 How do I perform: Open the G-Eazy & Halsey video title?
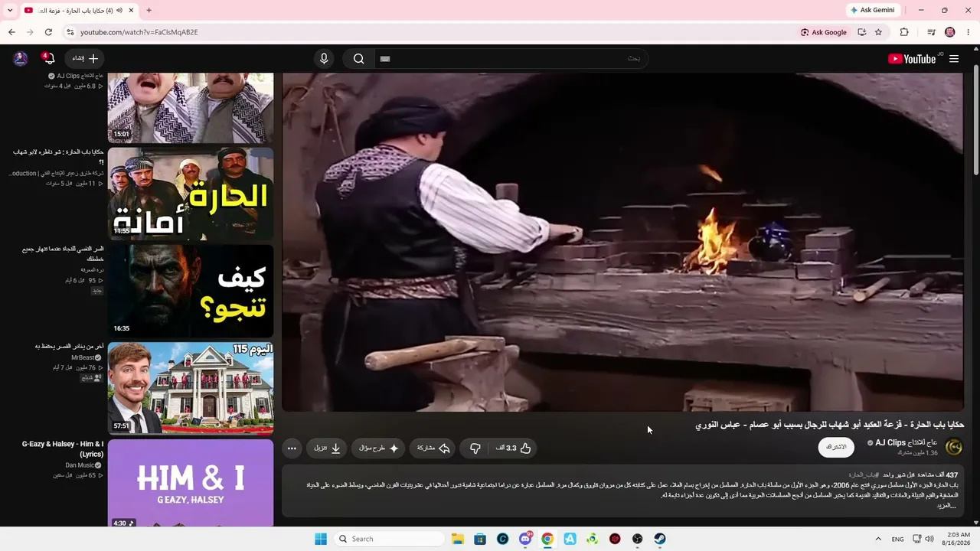(63, 449)
